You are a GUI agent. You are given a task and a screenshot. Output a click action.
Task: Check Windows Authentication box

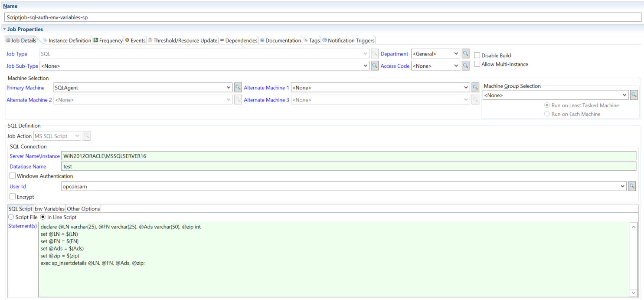coord(13,176)
